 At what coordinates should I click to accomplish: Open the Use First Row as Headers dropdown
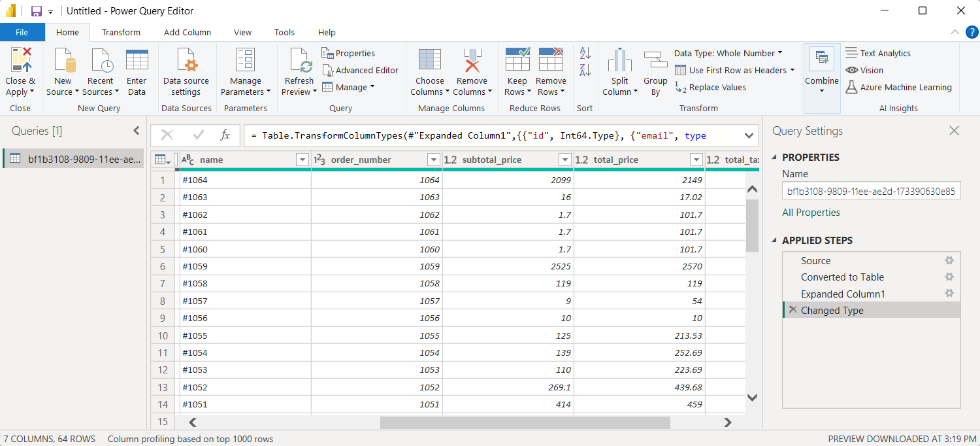point(734,70)
